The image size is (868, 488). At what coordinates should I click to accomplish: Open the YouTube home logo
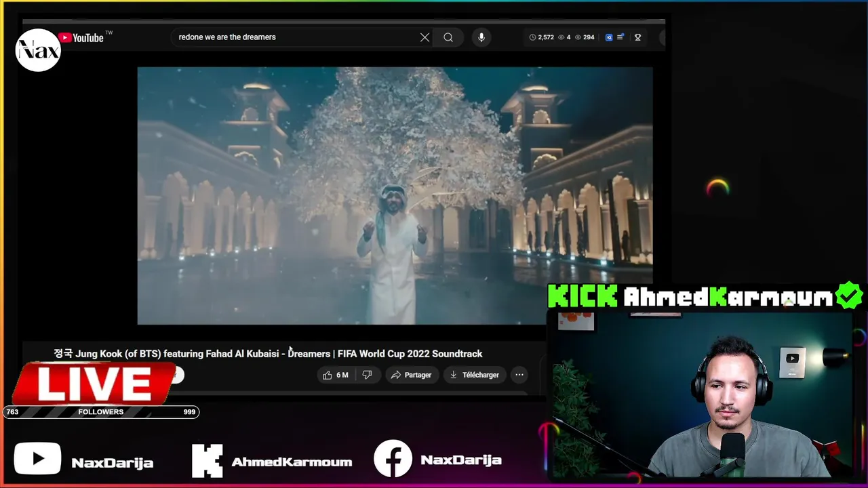coord(81,37)
